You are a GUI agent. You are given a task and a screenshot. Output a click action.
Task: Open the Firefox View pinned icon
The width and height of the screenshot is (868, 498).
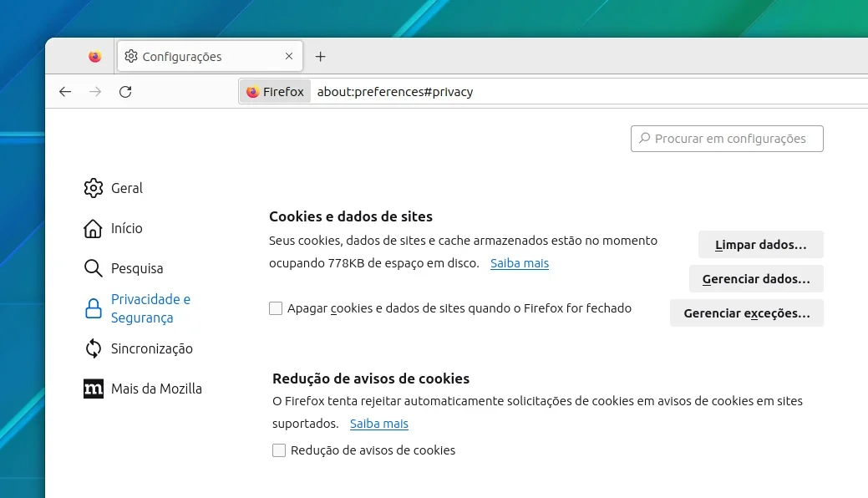(94, 57)
